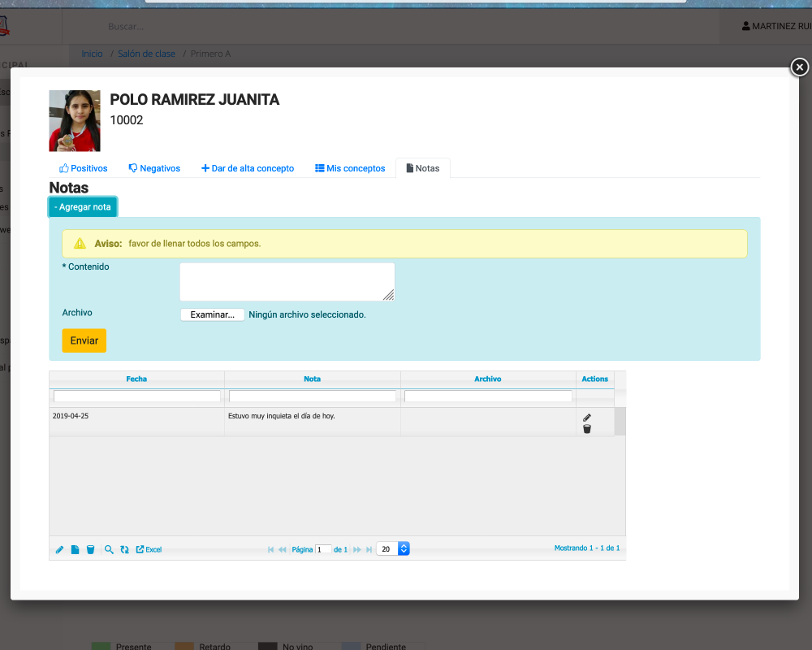812x650 pixels.
Task: Click the Fecha column filter field
Action: point(136,396)
